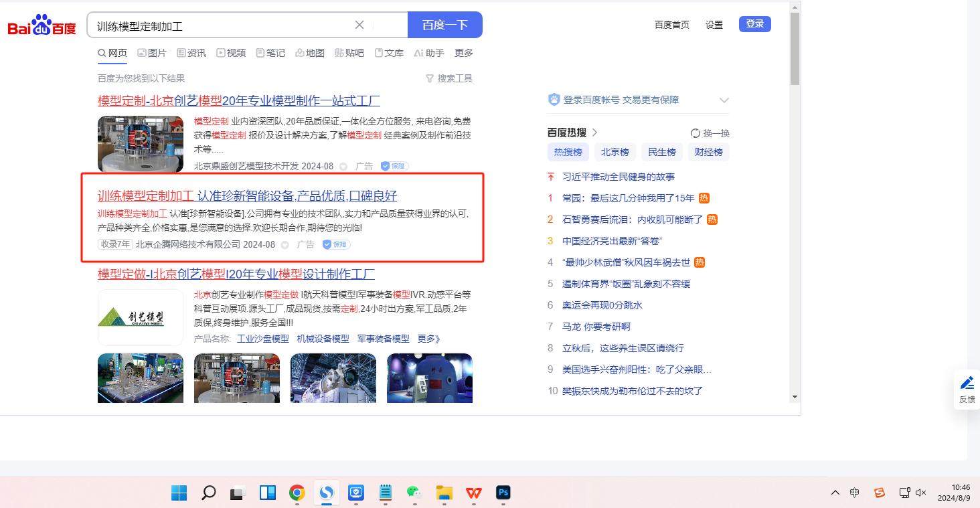Click the 创艺模型 logo thumbnail

point(141,317)
